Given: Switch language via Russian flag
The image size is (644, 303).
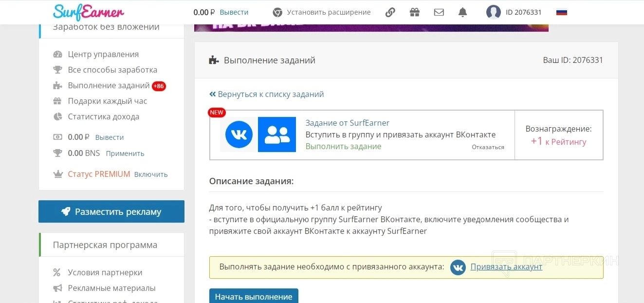Looking at the screenshot, I should pos(562,12).
